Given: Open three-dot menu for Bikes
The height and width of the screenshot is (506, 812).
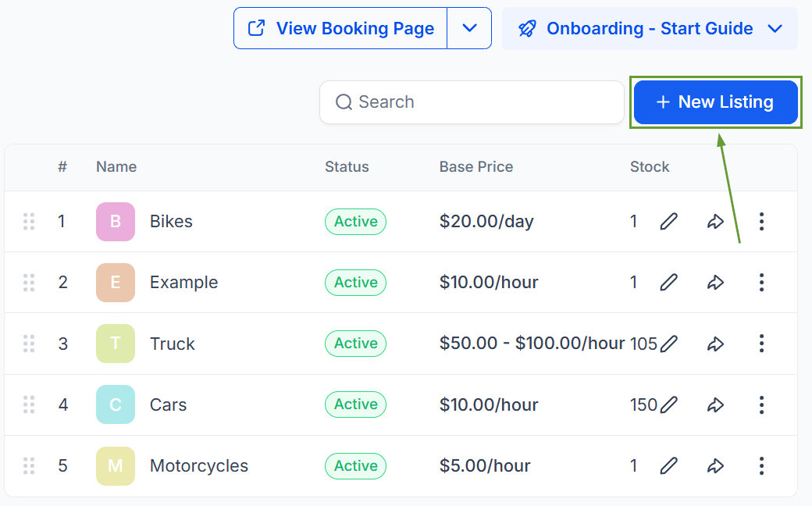Looking at the screenshot, I should (761, 222).
